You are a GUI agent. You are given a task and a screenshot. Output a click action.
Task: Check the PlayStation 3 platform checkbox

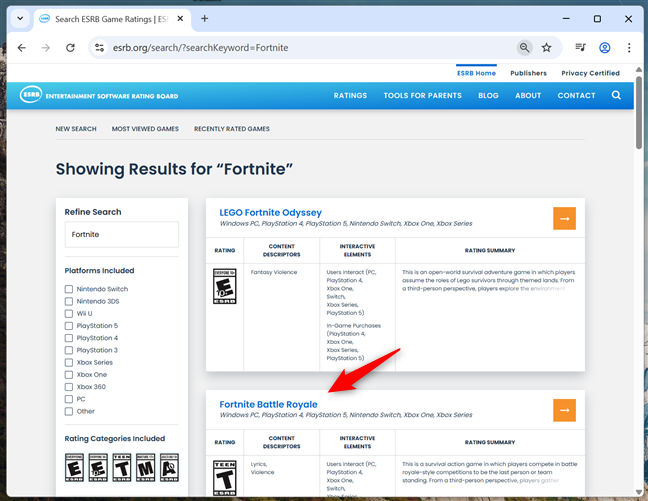(69, 350)
